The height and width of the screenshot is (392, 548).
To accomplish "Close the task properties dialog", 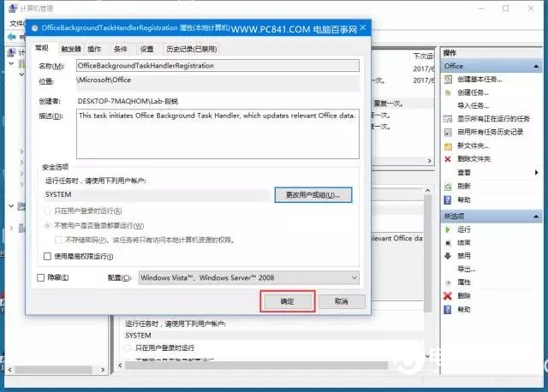I will point(363,27).
